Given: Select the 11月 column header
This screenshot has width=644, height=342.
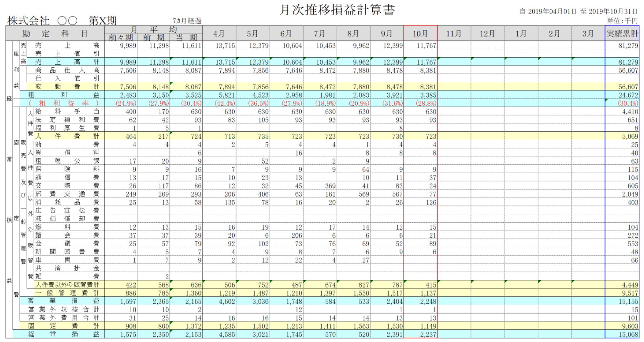Looking at the screenshot, I should (x=454, y=34).
